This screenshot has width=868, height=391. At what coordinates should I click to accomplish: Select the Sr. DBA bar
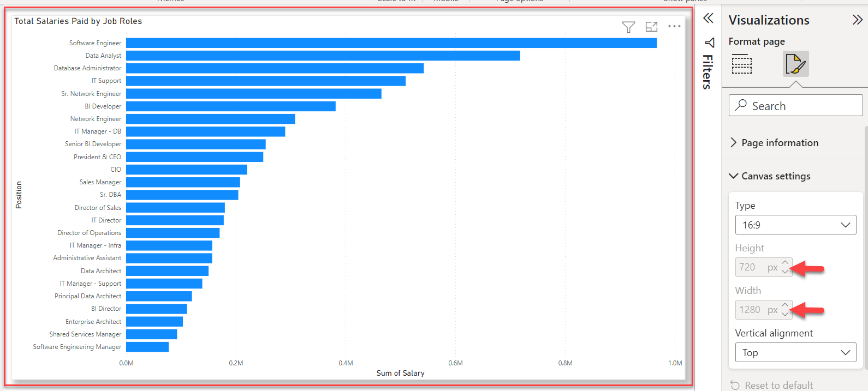tap(182, 195)
